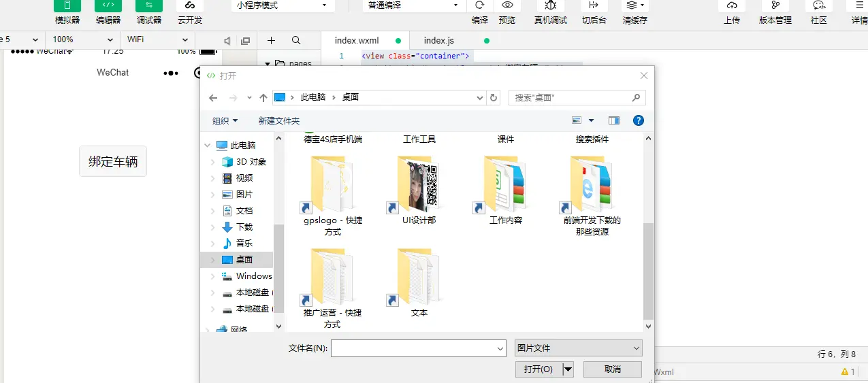Collapse the 此电脑 tree node
868x383 pixels.
point(208,146)
